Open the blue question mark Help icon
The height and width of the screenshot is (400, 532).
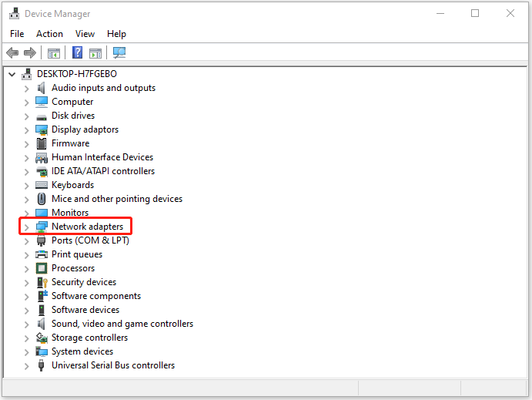point(77,52)
